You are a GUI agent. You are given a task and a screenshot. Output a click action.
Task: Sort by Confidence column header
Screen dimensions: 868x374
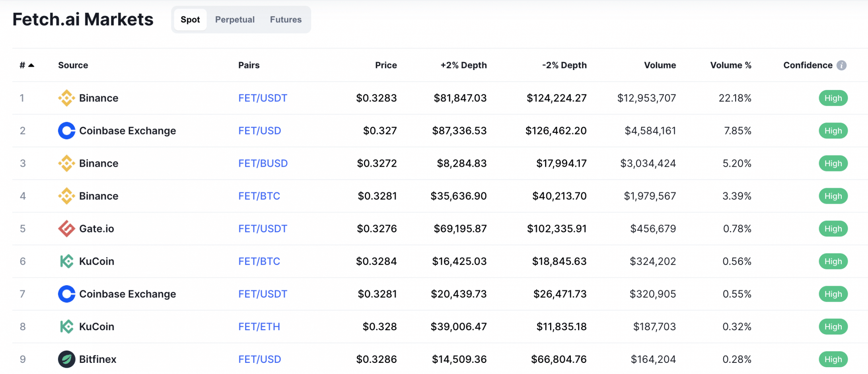point(808,65)
